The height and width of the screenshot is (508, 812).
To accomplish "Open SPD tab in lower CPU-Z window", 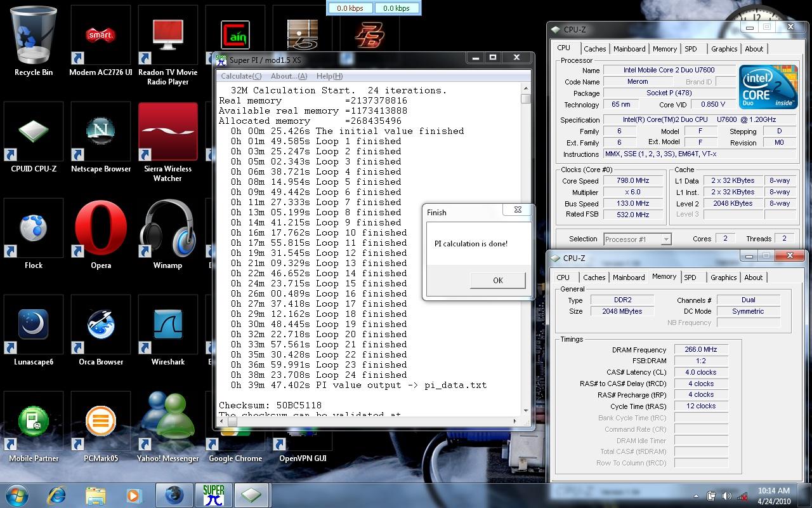I will (690, 277).
